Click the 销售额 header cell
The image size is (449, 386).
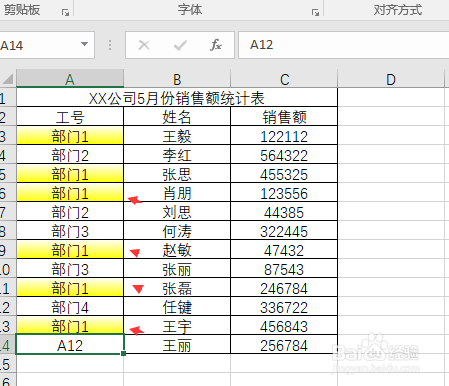click(x=284, y=117)
